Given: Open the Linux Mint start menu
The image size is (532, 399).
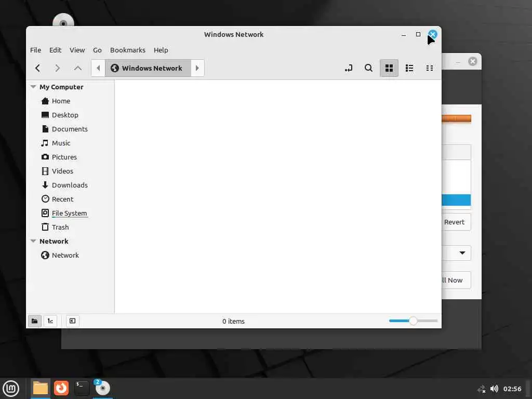Looking at the screenshot, I should [x=11, y=389].
